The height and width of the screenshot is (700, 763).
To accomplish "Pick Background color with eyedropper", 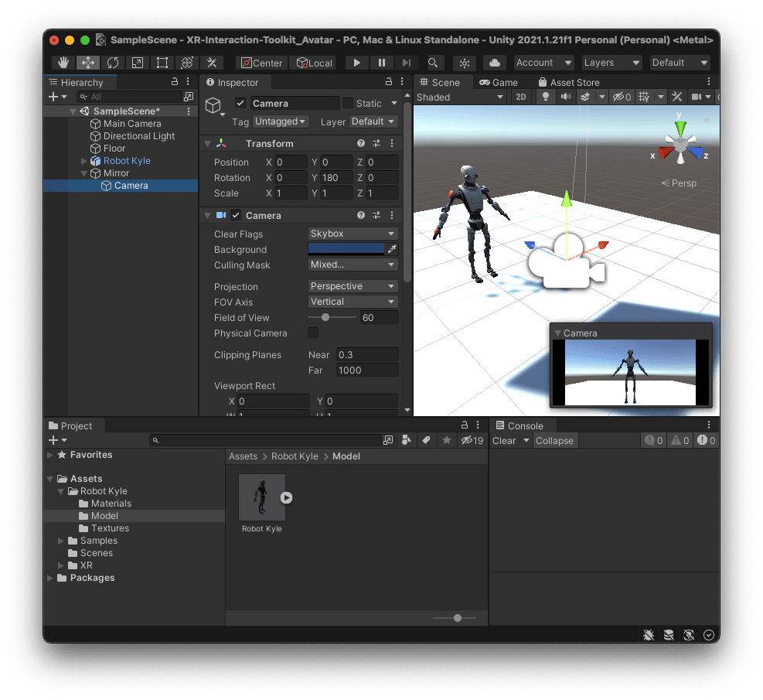I will tap(392, 249).
